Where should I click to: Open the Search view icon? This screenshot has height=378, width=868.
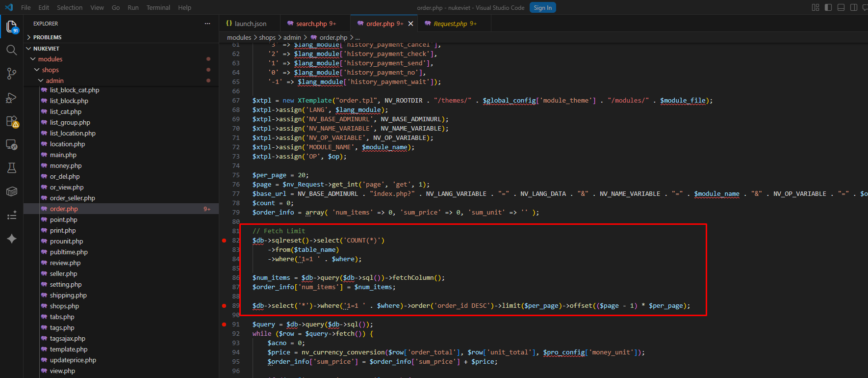12,50
